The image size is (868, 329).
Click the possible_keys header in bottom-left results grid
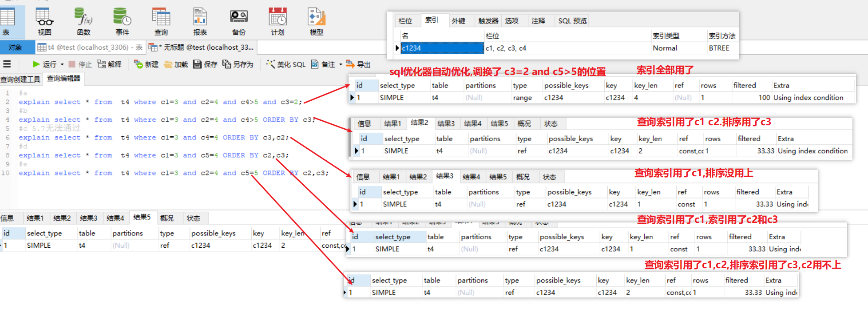tap(220, 233)
